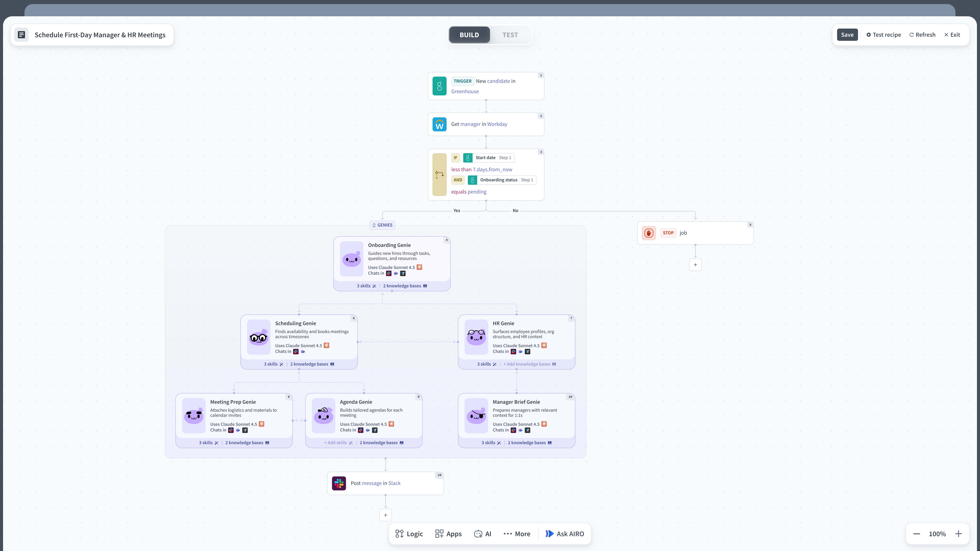This screenshot has height=551, width=980.
Task: Zoom in with the plus control
Action: (958, 534)
